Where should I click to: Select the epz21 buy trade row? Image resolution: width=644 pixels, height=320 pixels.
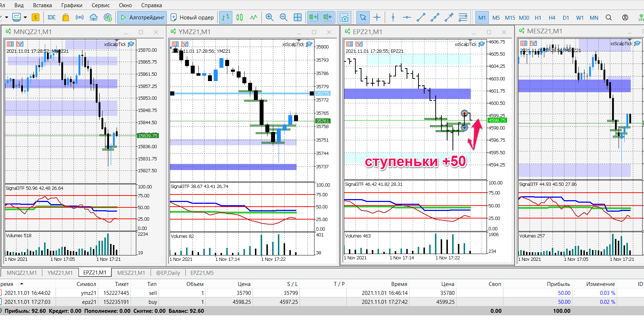[x=322, y=302]
